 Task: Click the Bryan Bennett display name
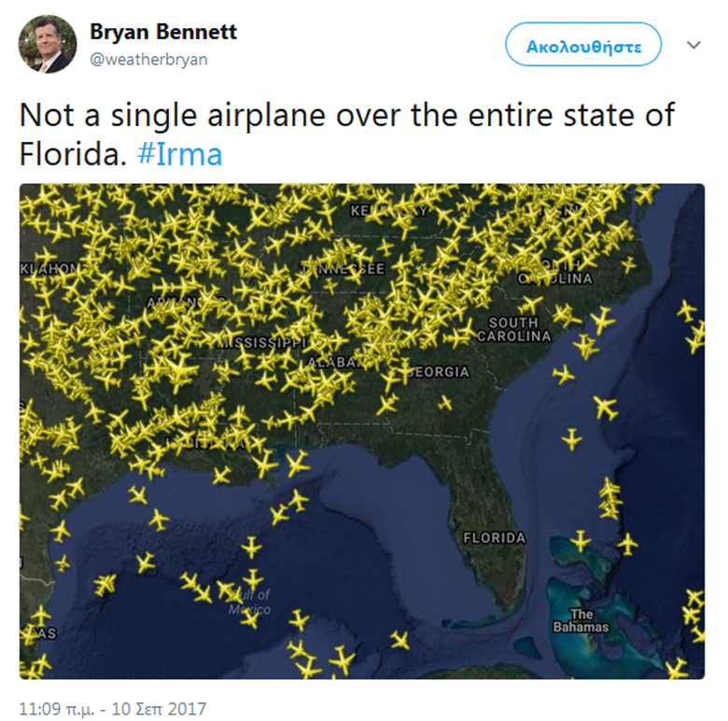tap(163, 32)
